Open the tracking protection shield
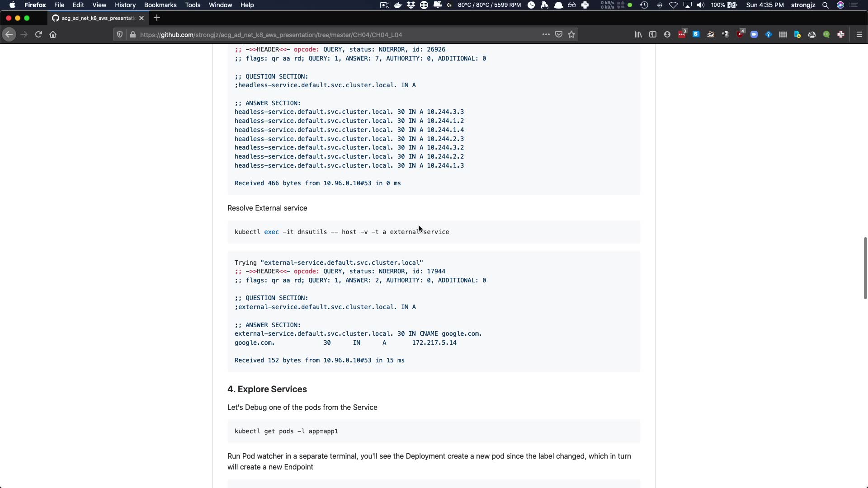The width and height of the screenshot is (868, 488). pos(120,34)
